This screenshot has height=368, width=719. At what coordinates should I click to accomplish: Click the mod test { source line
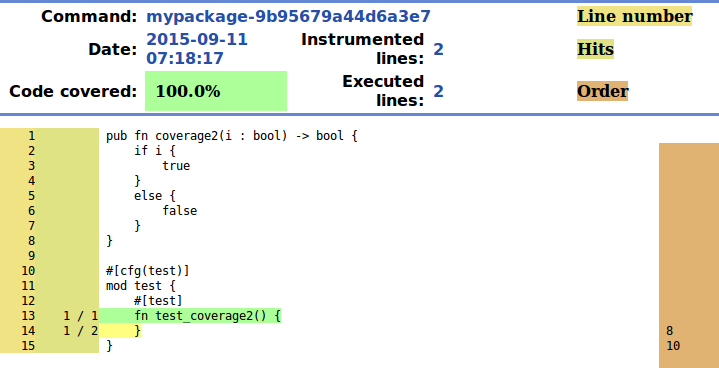[x=141, y=286]
